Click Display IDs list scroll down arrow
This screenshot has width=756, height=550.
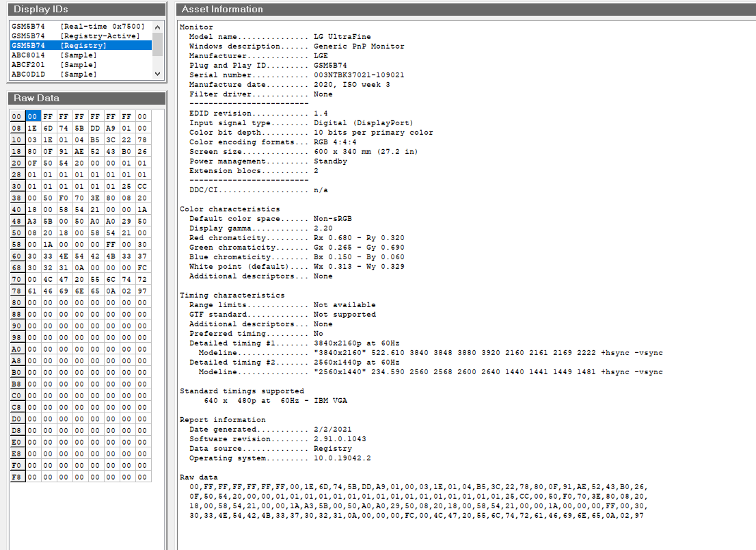tap(157, 74)
